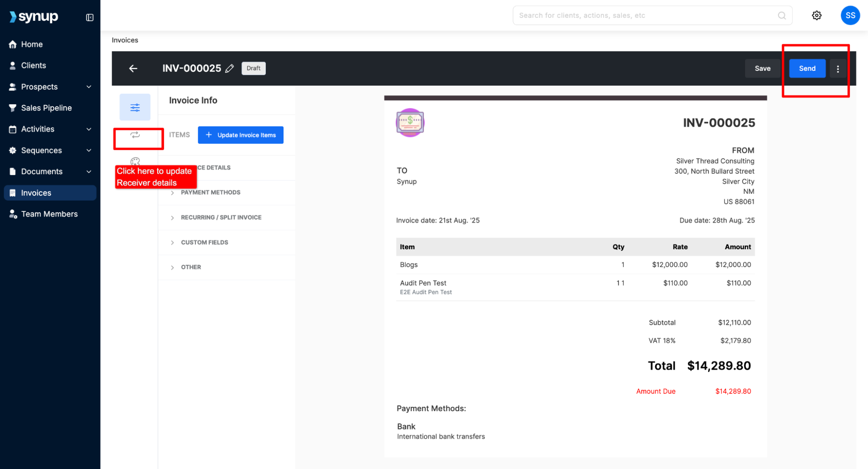Click the Sales Pipeline funnel icon

13,108
